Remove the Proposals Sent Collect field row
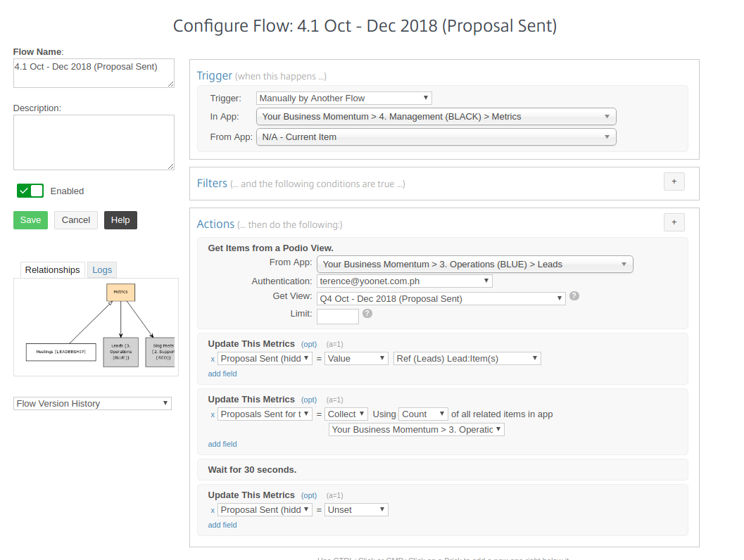Image resolution: width=744 pixels, height=560 pixels. 213,414
